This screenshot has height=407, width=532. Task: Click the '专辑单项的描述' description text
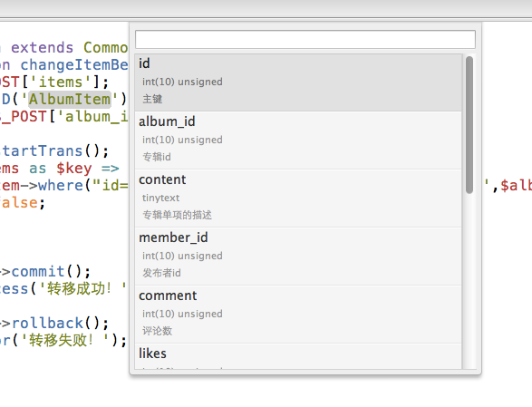177,215
